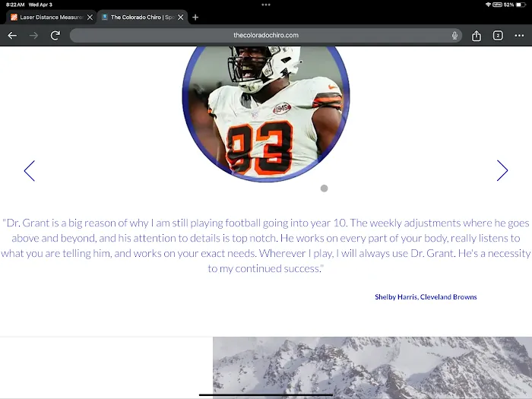Viewport: 532px width, 399px height.
Task: Add a new tab with plus icon
Action: point(195,17)
